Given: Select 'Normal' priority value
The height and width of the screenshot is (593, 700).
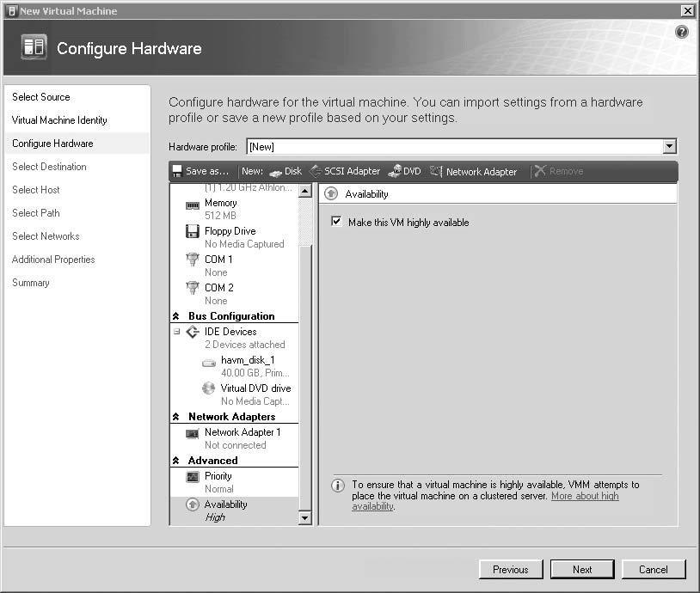Looking at the screenshot, I should click(218, 489).
